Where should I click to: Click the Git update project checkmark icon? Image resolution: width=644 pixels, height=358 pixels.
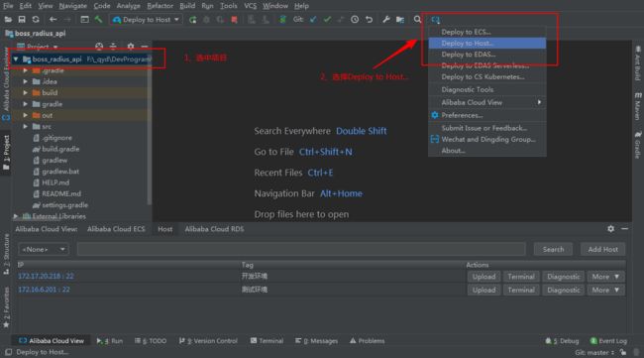313,19
